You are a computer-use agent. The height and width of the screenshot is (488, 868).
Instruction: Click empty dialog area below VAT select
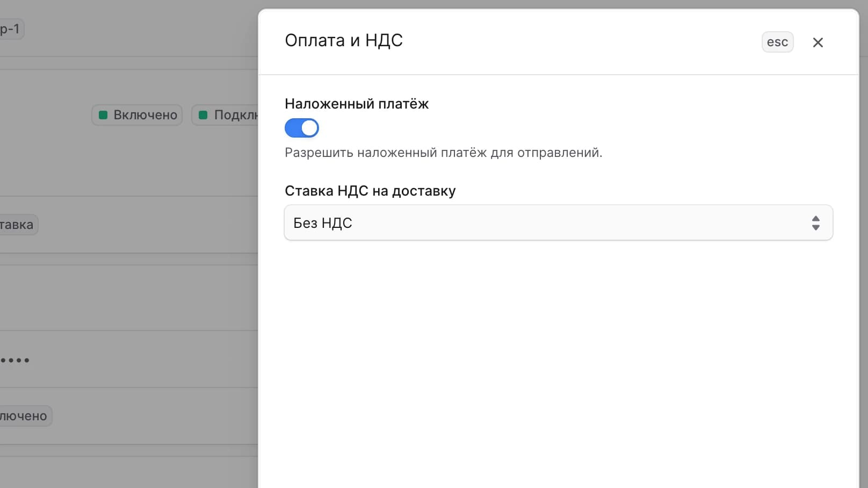(x=559, y=365)
